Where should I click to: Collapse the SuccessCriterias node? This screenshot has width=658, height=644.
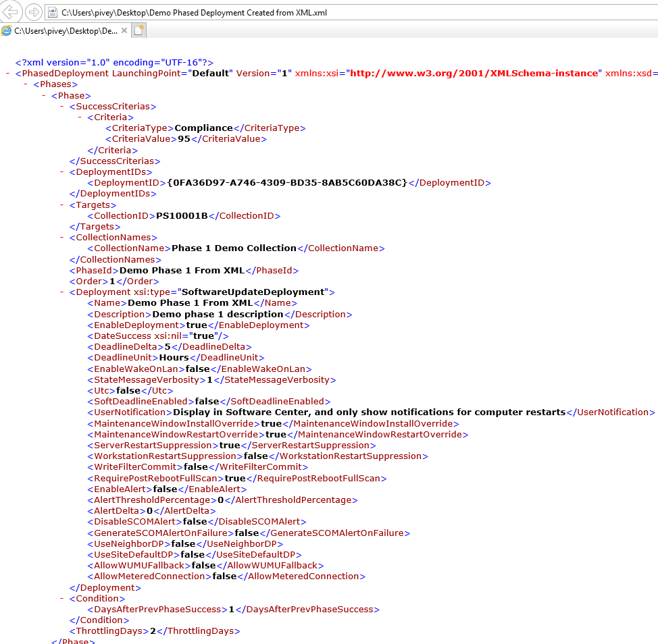(x=61, y=107)
